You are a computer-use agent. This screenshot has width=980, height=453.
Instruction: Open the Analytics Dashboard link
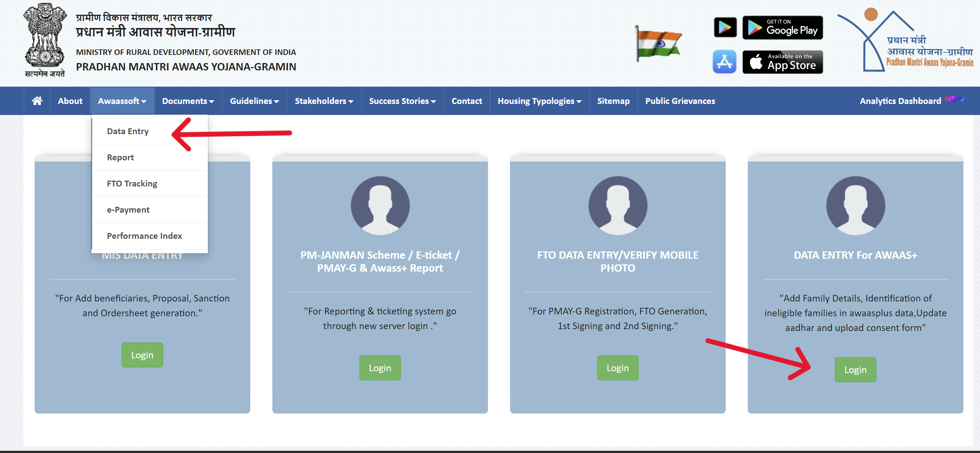click(900, 101)
